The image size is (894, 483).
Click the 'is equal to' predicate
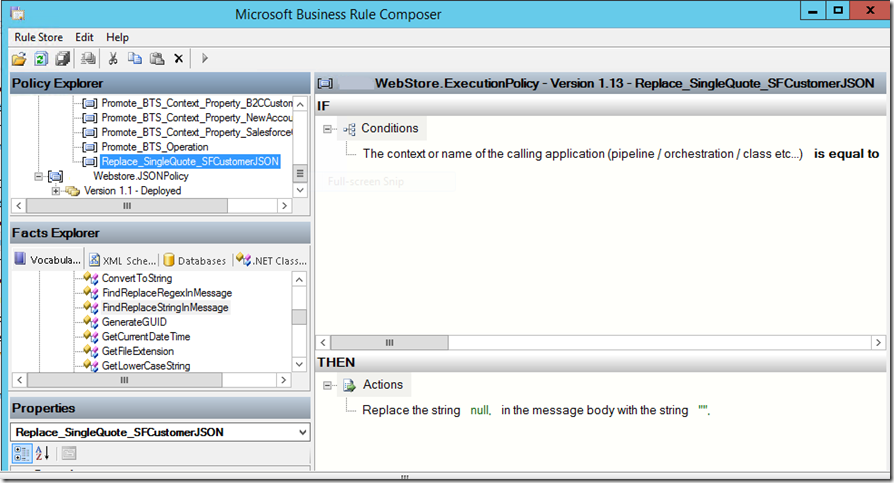pyautogui.click(x=847, y=154)
